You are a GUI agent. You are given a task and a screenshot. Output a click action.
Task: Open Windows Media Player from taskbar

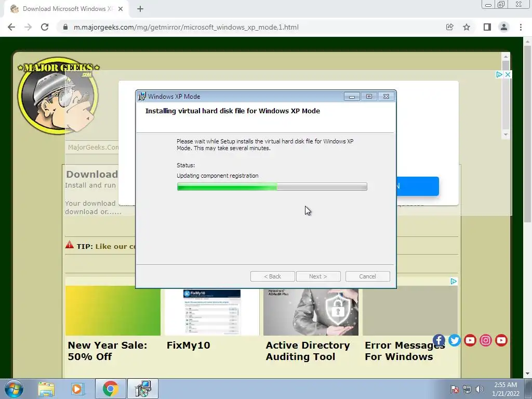[x=77, y=389]
